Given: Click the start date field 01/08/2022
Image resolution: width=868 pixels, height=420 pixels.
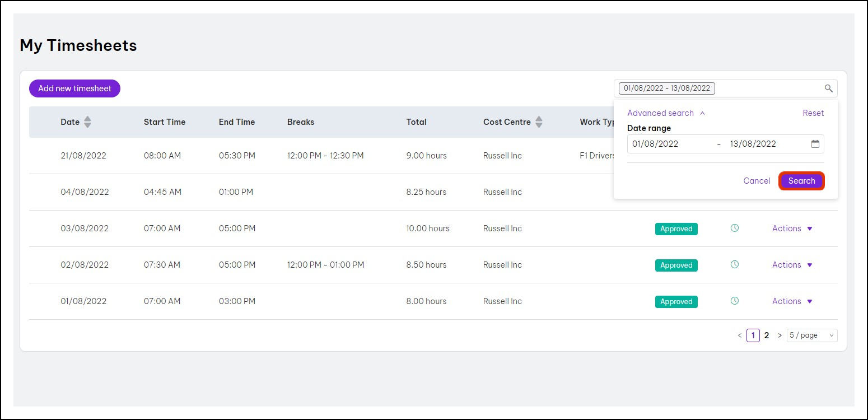Looking at the screenshot, I should (x=655, y=144).
